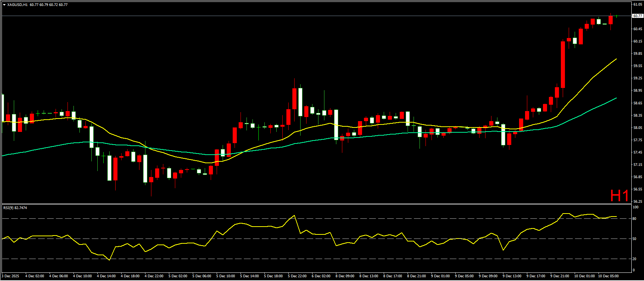The width and height of the screenshot is (644, 281).
Task: Select the tall white candle at 8 Dec 09:00
Action: 336,124
